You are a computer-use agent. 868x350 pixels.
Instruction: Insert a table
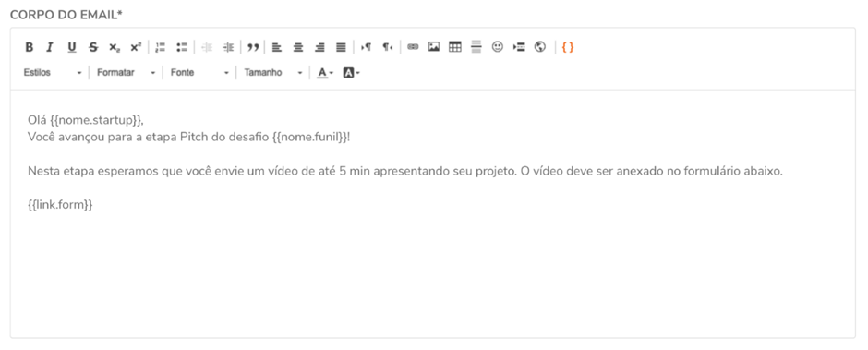click(x=454, y=48)
